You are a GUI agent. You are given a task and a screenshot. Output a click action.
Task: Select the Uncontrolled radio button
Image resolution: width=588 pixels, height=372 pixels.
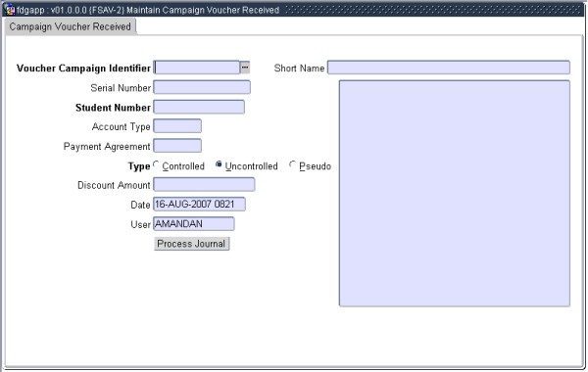[x=219, y=164]
